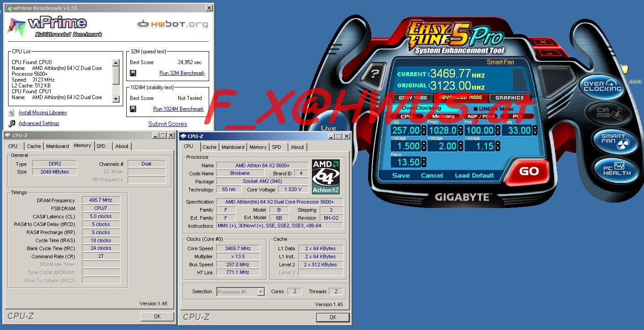Click CPU-Z title icon of Memory window

click(x=8, y=135)
